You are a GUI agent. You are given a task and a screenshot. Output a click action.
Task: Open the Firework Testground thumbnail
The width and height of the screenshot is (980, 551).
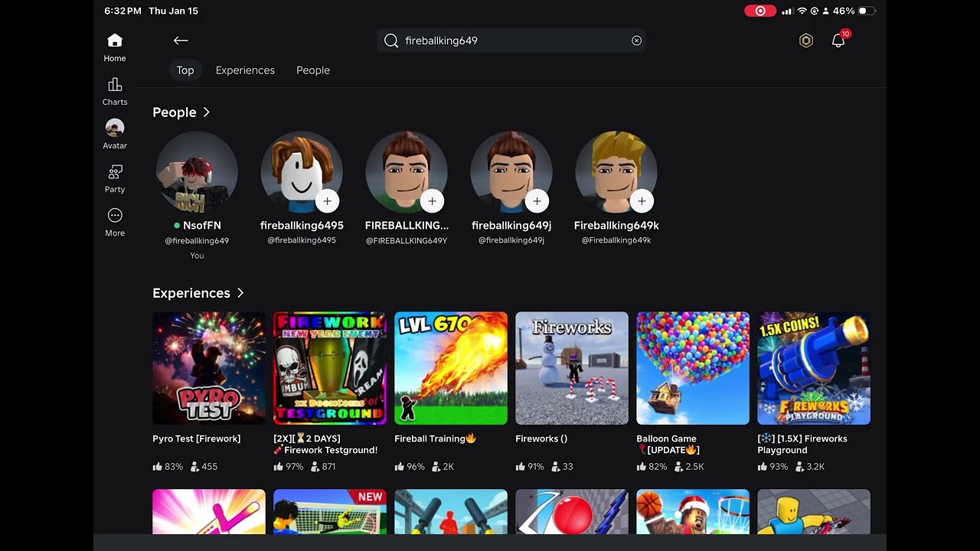click(x=330, y=368)
